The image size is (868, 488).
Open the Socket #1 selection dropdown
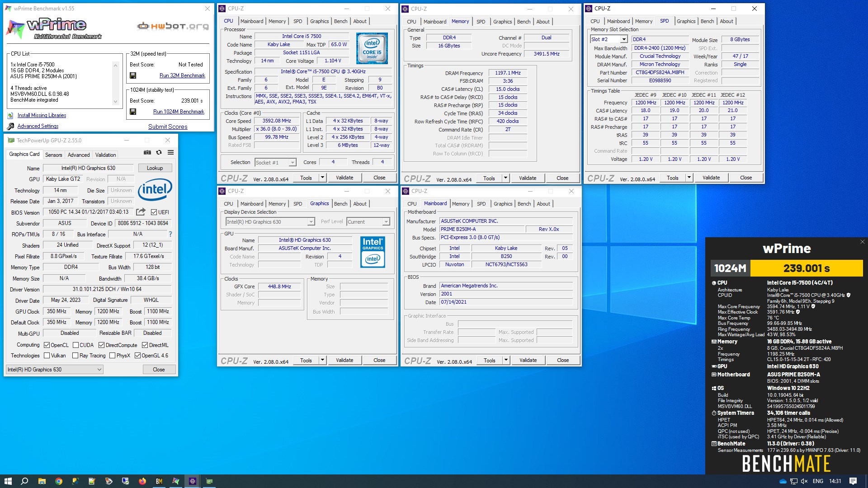275,162
